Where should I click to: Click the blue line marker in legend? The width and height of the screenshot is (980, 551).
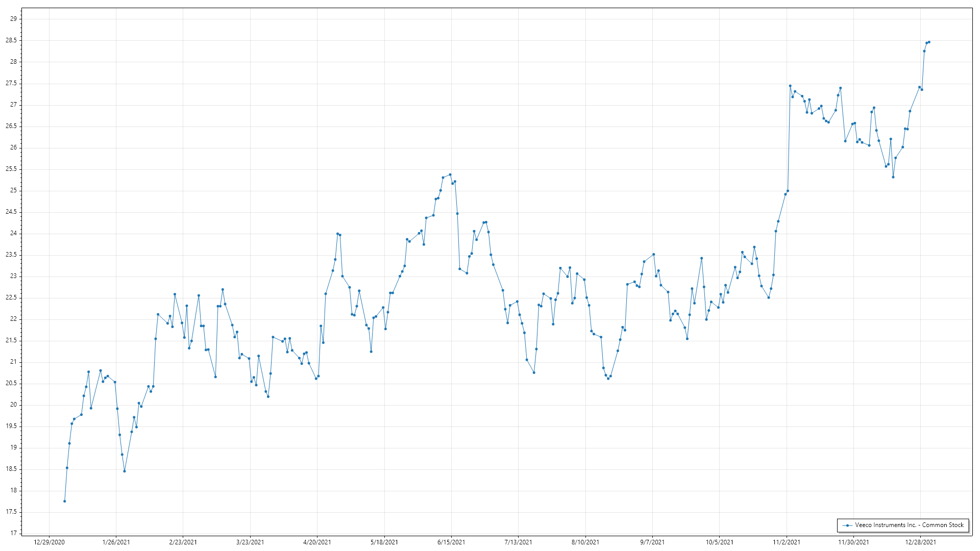847,525
